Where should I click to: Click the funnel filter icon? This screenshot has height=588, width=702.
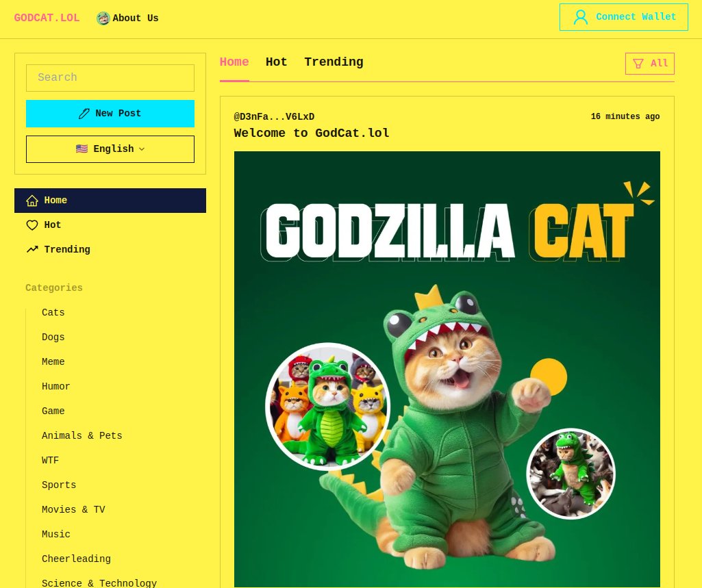tap(638, 64)
